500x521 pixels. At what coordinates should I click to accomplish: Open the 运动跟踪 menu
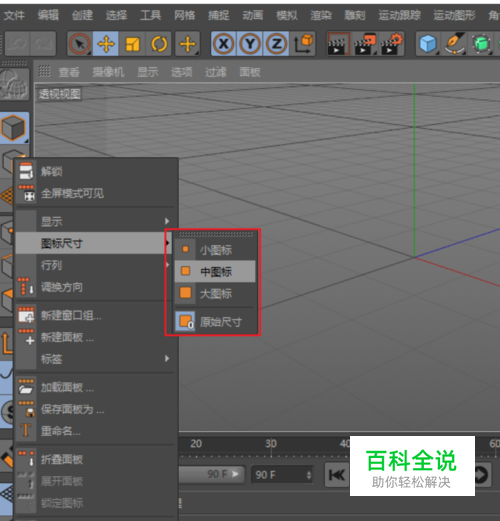coord(400,15)
